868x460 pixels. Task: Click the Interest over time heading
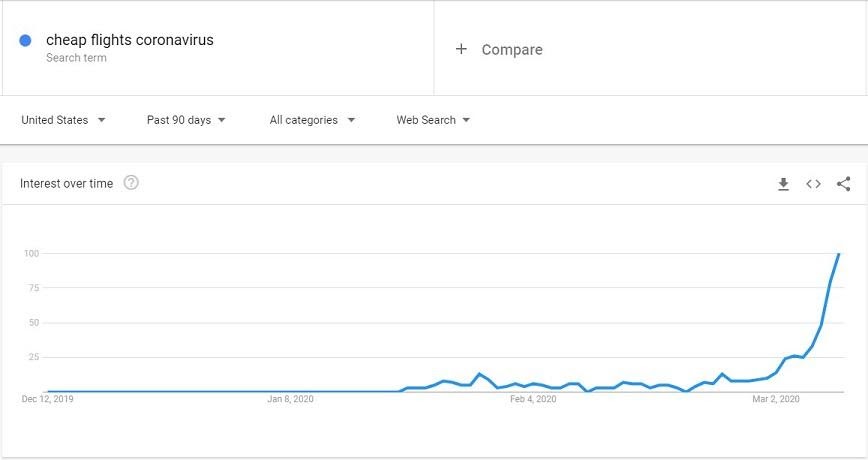click(66, 183)
